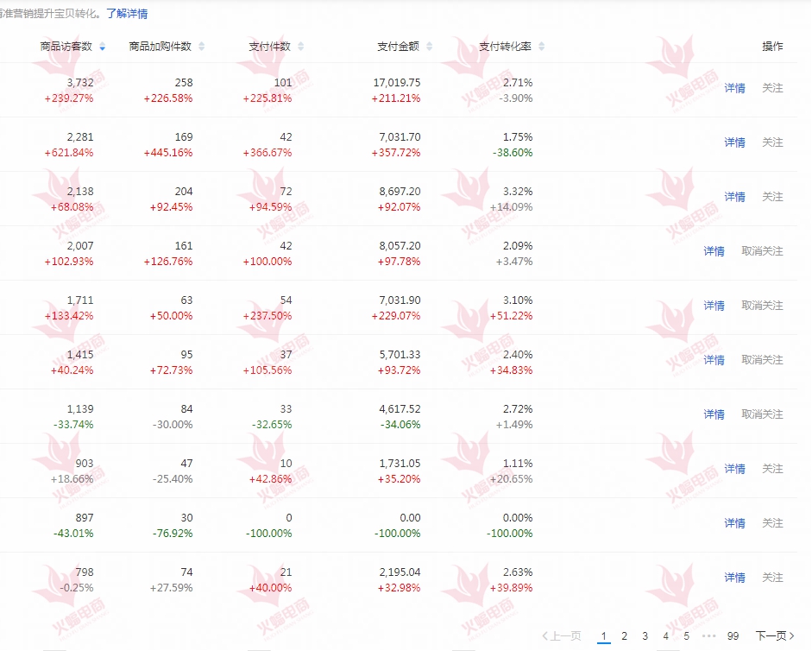Sort by 支付件数 column arrow icon

click(299, 47)
